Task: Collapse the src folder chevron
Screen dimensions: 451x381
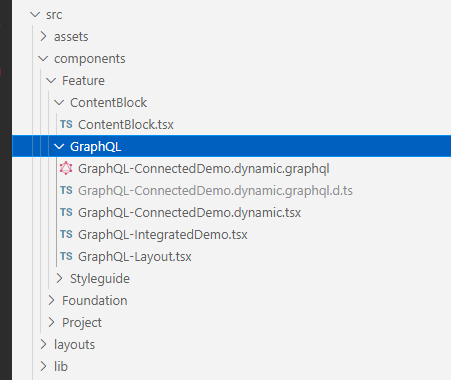Action: [x=35, y=14]
